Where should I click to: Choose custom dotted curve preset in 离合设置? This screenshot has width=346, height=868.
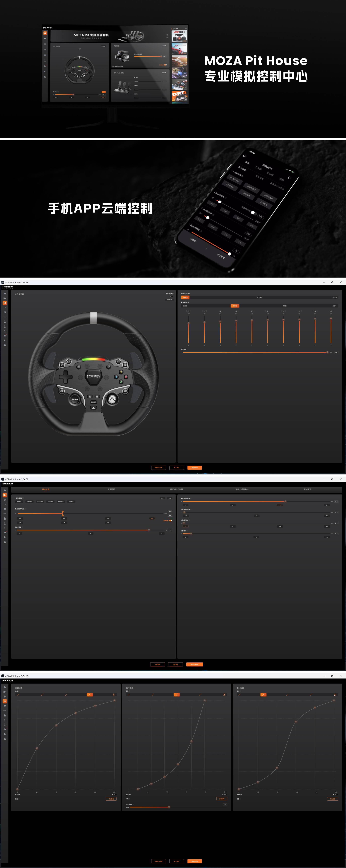(x=114, y=695)
